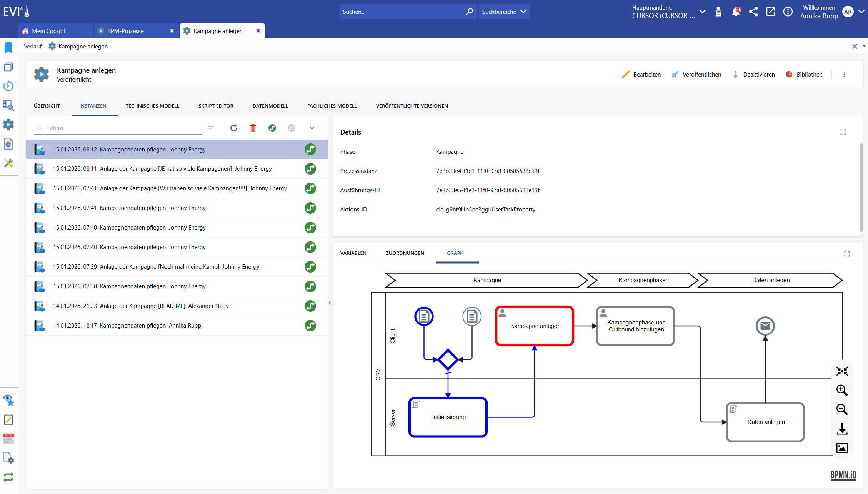Zoom in on the BPMN graph
Viewport: 868px width, 494px height.
pos(842,390)
